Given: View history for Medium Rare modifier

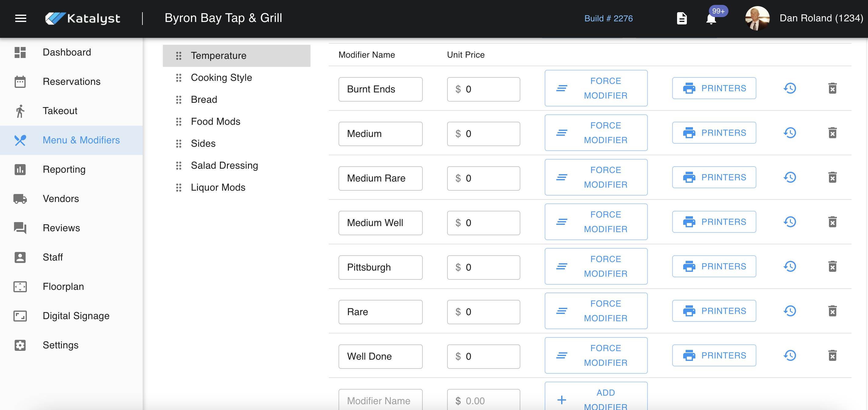Looking at the screenshot, I should pyautogui.click(x=790, y=177).
